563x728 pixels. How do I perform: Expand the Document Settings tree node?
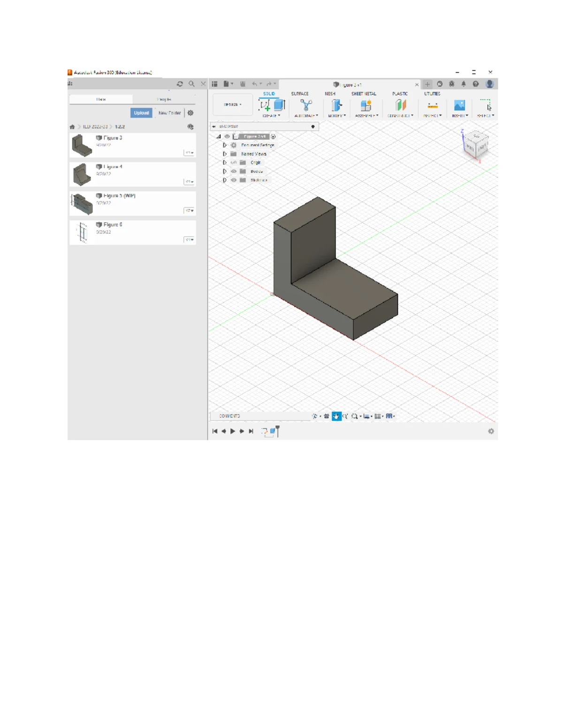[x=225, y=145]
